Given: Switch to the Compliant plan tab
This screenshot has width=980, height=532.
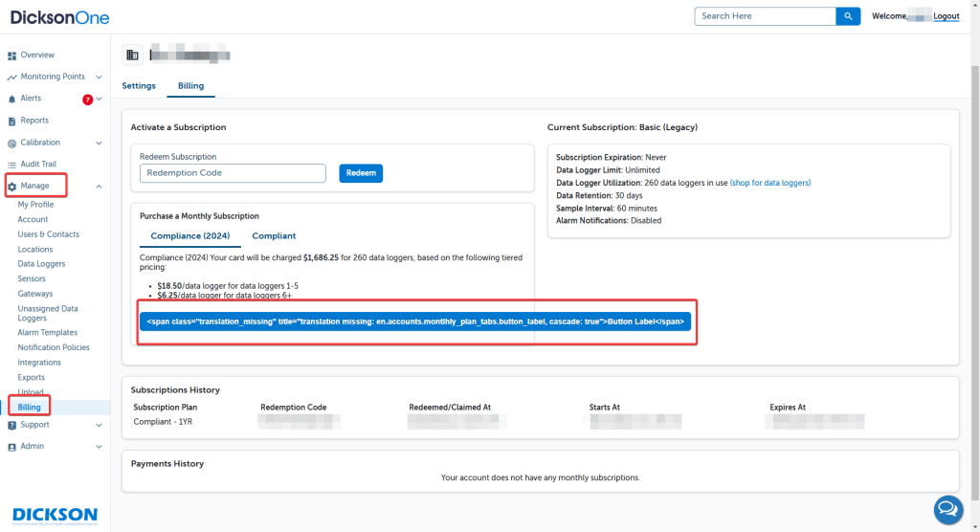Looking at the screenshot, I should pos(274,235).
